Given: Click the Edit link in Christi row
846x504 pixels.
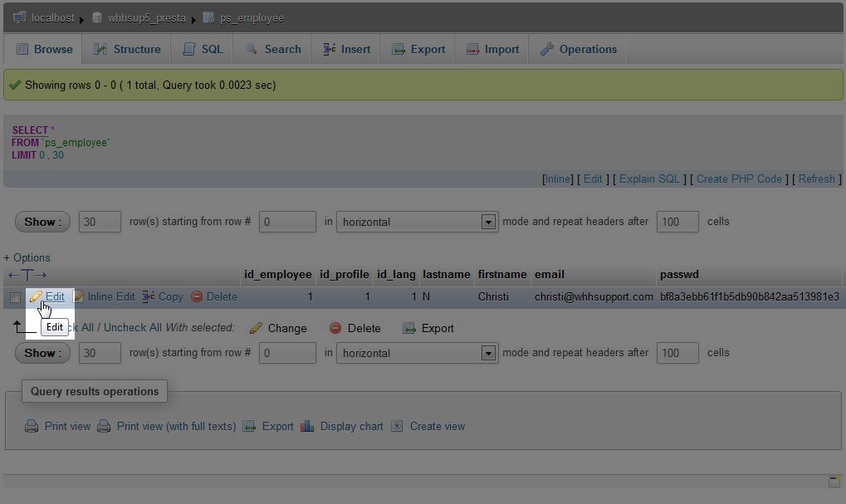Looking at the screenshot, I should click(55, 296).
